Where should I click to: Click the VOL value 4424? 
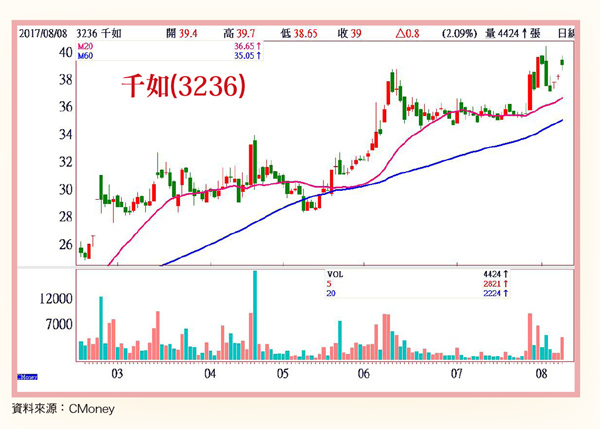pos(496,274)
